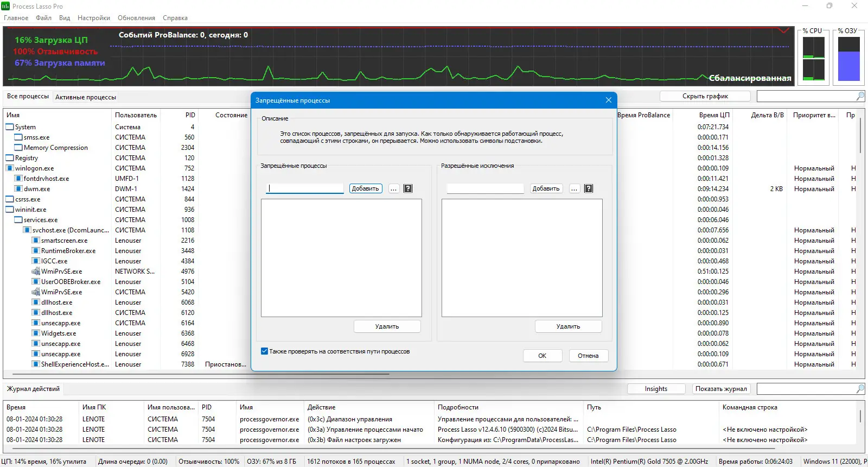Viewport: 868px width, 467px height.
Task: Switch to the Все процессы tab
Action: click(x=28, y=97)
